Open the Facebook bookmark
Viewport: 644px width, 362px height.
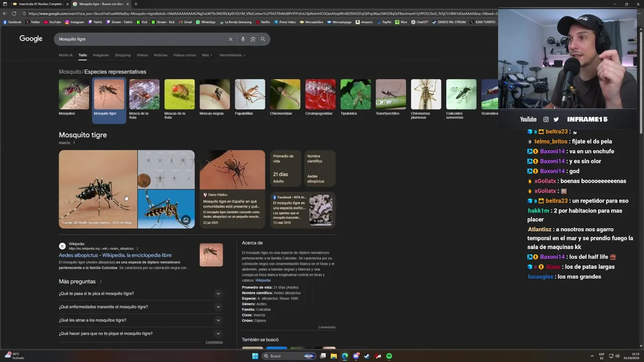click(x=13, y=22)
